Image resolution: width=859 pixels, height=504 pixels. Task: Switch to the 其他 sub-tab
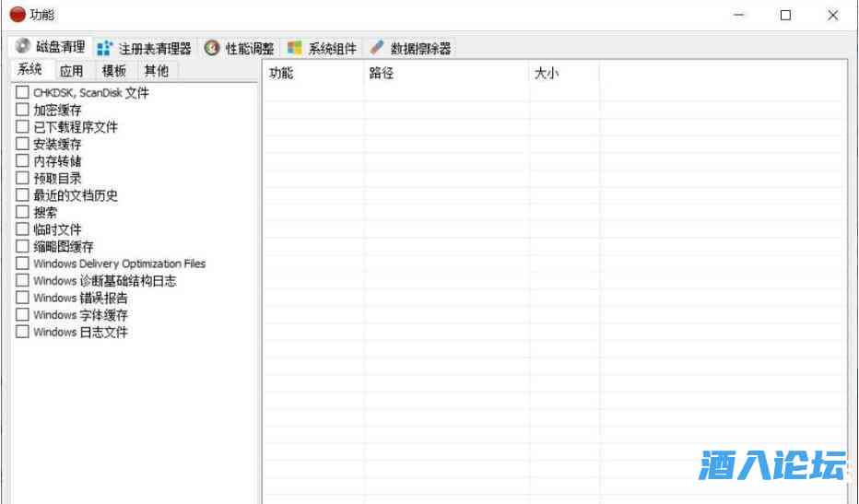point(156,71)
